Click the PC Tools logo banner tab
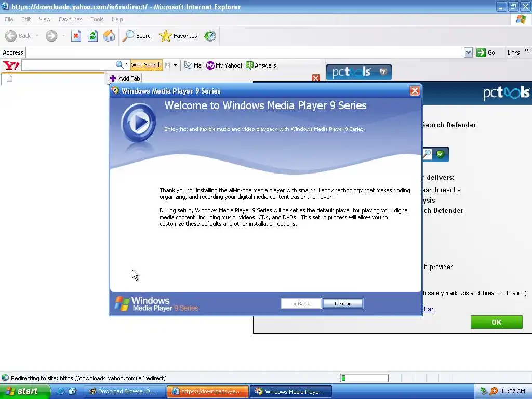Viewport: 532px width, 399px height. pyautogui.click(x=358, y=72)
